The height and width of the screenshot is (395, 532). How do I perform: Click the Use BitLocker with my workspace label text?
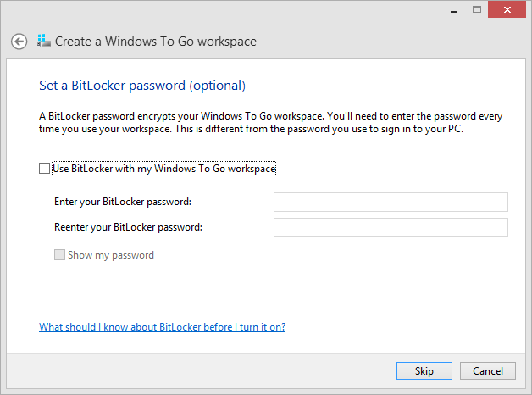(164, 169)
